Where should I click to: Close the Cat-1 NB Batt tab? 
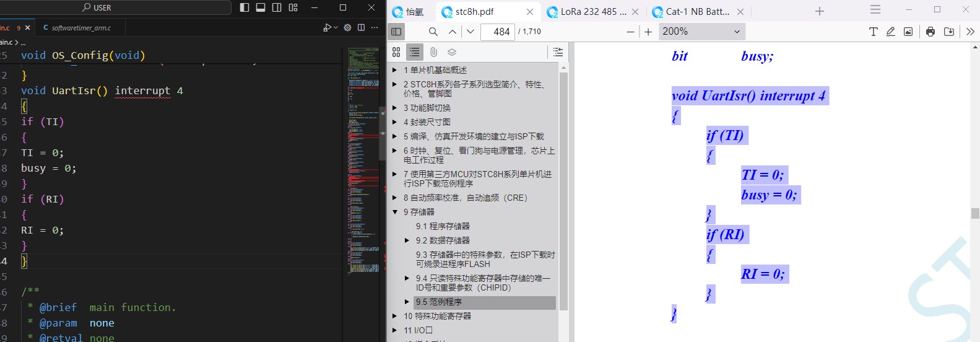[x=740, y=12]
